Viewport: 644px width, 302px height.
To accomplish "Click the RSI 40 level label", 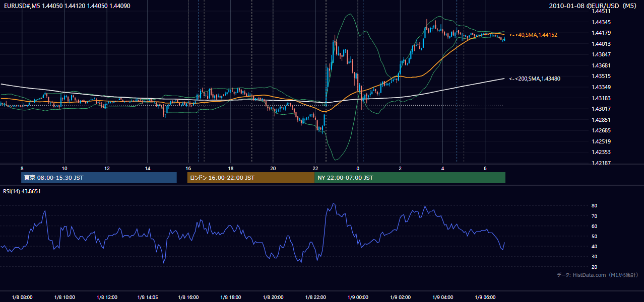I will (594, 246).
